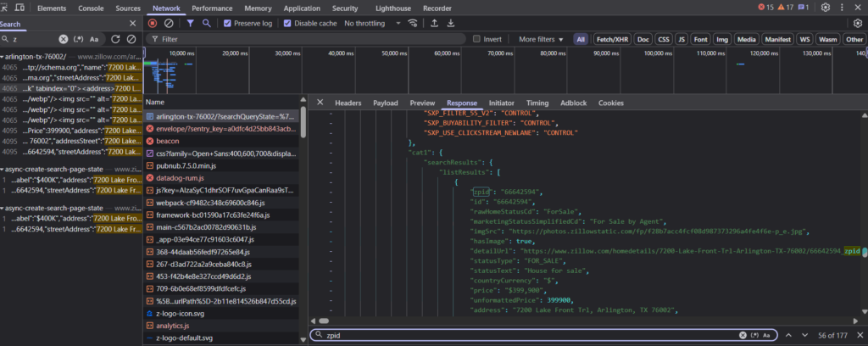Stop recording network log
The height and width of the screenshot is (346, 868).
(153, 23)
